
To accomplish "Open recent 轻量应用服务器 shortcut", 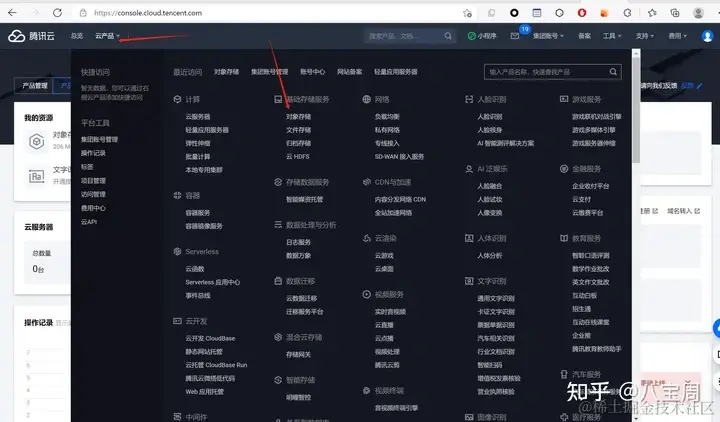I will (x=396, y=72).
